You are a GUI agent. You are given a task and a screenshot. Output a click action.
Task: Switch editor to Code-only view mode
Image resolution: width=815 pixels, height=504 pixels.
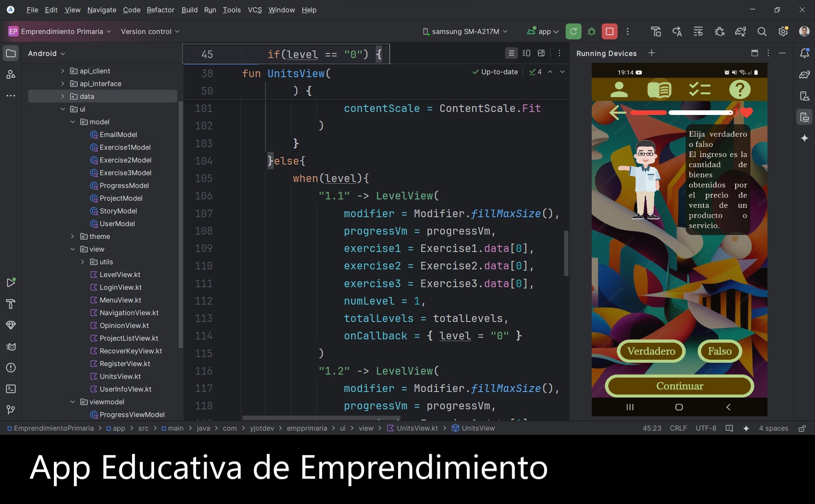(x=511, y=53)
